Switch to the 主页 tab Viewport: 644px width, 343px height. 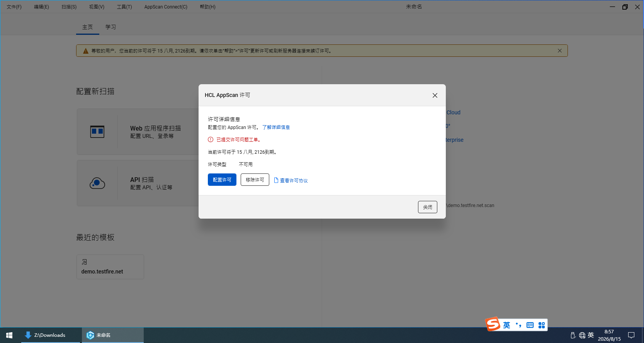pos(88,27)
